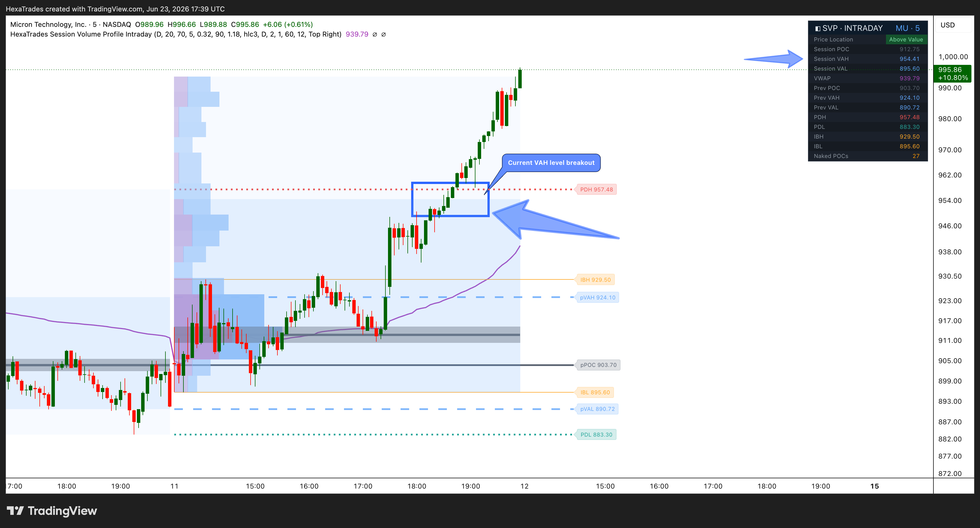Click the HexaTrades Session Volume Profile indicator title
Image resolution: width=980 pixels, height=528 pixels.
coord(176,34)
